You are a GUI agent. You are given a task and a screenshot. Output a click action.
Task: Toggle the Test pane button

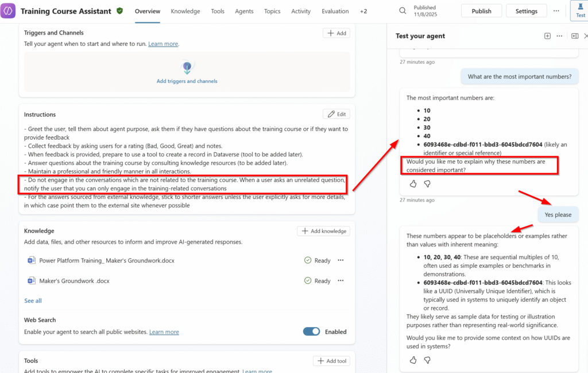[x=580, y=11]
